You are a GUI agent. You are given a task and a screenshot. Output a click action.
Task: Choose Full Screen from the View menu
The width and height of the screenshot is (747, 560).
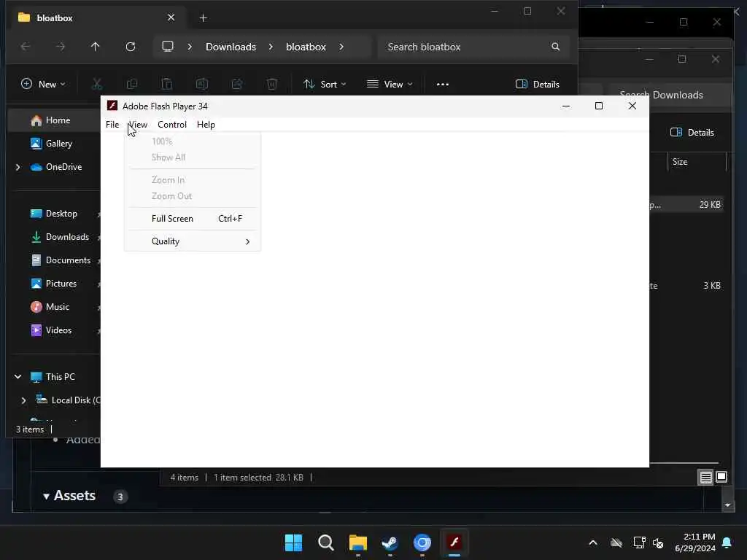pyautogui.click(x=193, y=219)
